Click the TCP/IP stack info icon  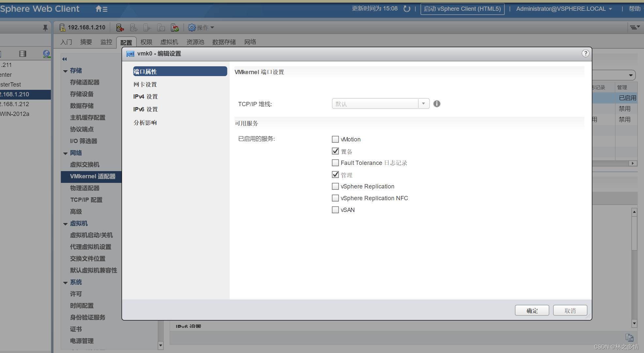click(437, 104)
